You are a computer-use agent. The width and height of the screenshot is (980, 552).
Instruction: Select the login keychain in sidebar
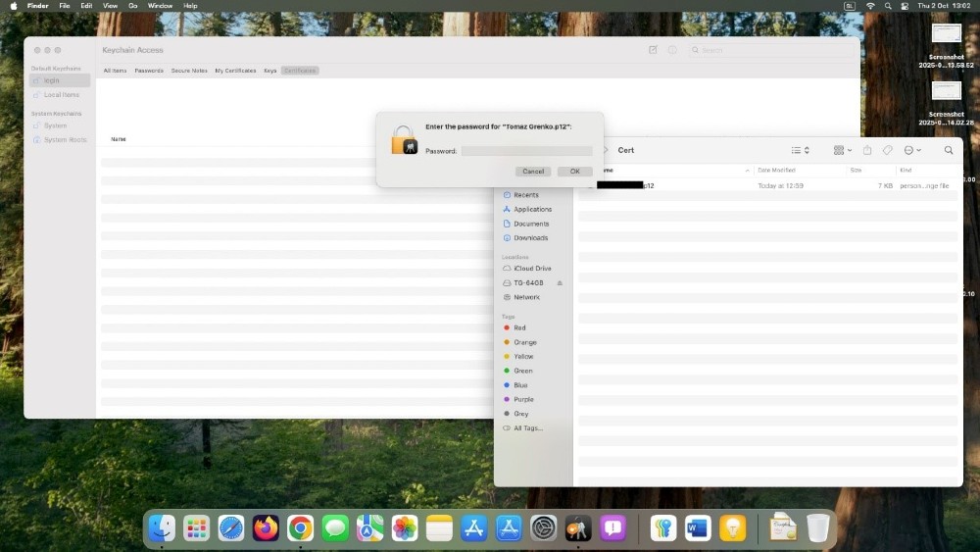[x=60, y=80]
